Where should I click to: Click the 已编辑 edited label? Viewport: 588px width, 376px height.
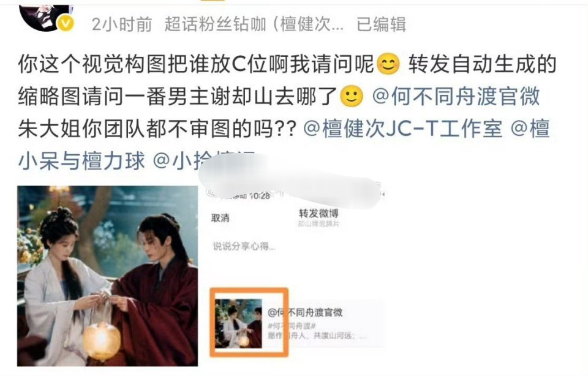[381, 24]
